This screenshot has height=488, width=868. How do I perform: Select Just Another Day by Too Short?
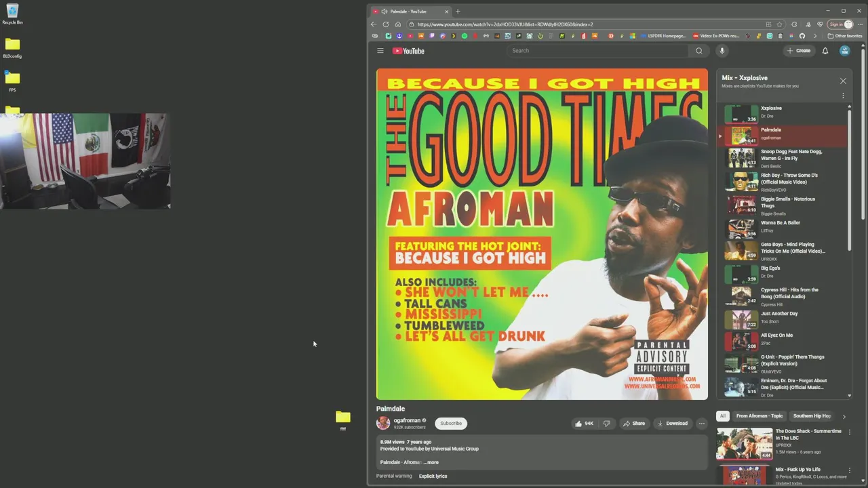click(x=783, y=319)
